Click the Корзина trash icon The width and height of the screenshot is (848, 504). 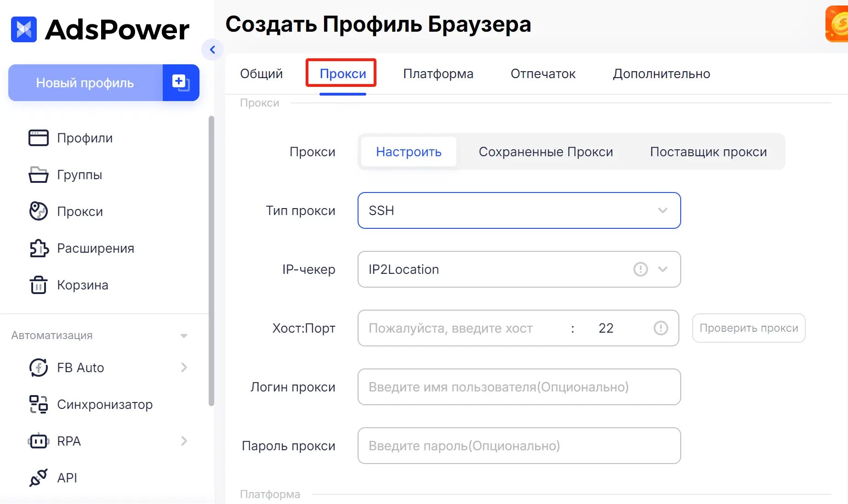click(39, 285)
